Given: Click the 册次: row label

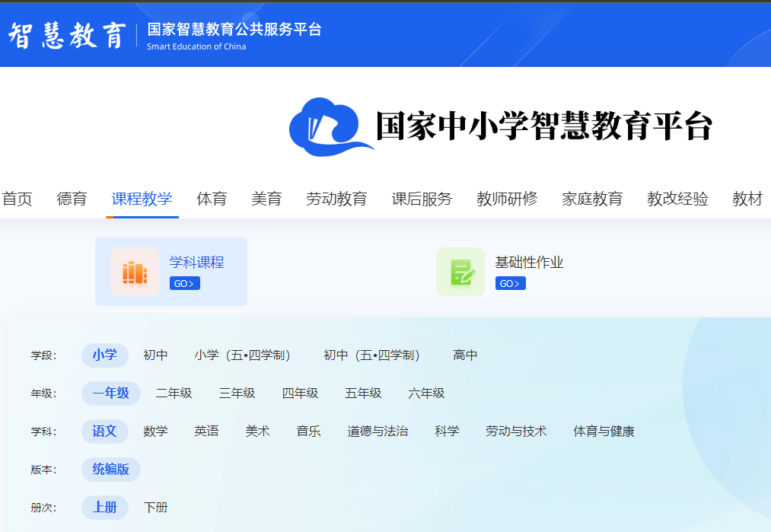Looking at the screenshot, I should coord(43,508).
